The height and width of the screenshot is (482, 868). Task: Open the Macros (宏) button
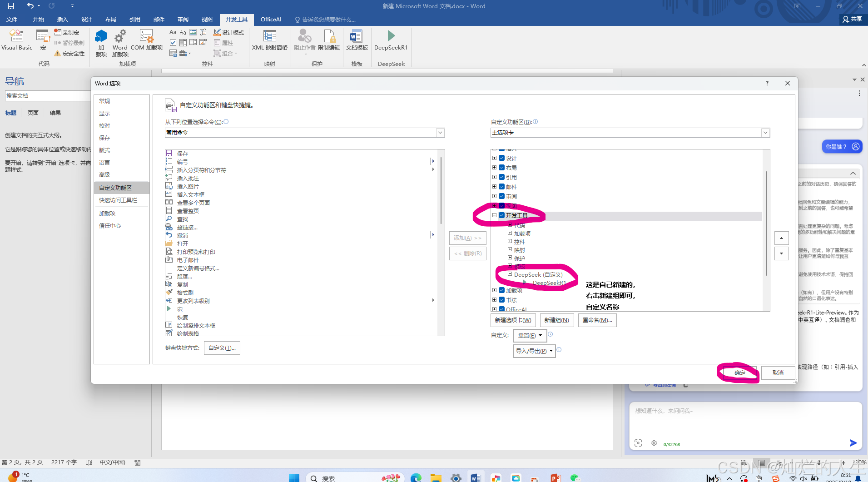coord(43,40)
